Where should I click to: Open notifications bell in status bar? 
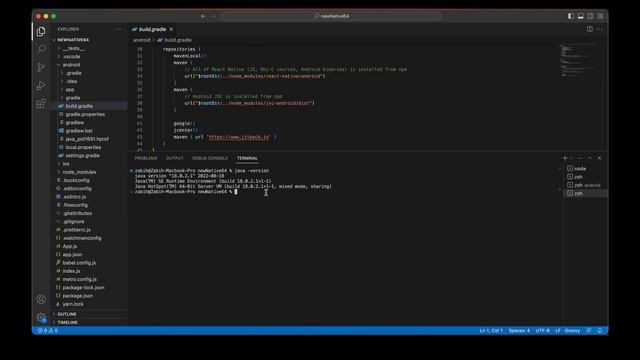coord(600,330)
